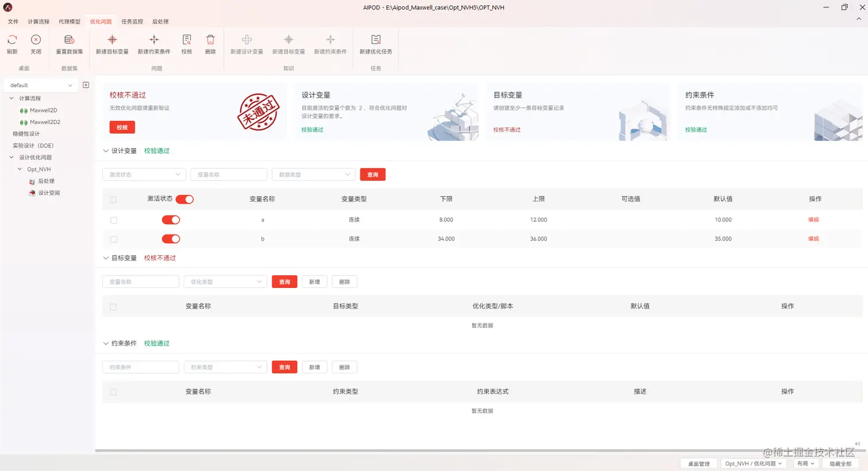The image size is (868, 471).
Task: Click the 新建优化任务 icon
Action: coord(376,40)
